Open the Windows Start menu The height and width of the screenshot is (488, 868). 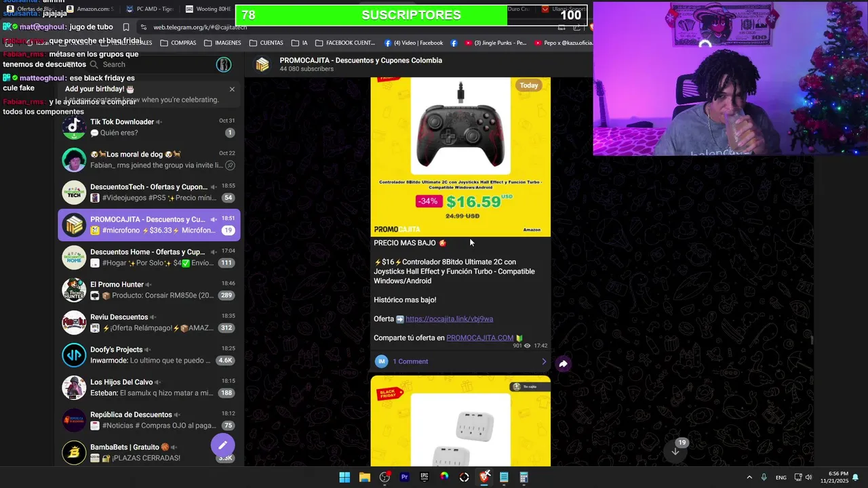click(x=344, y=477)
